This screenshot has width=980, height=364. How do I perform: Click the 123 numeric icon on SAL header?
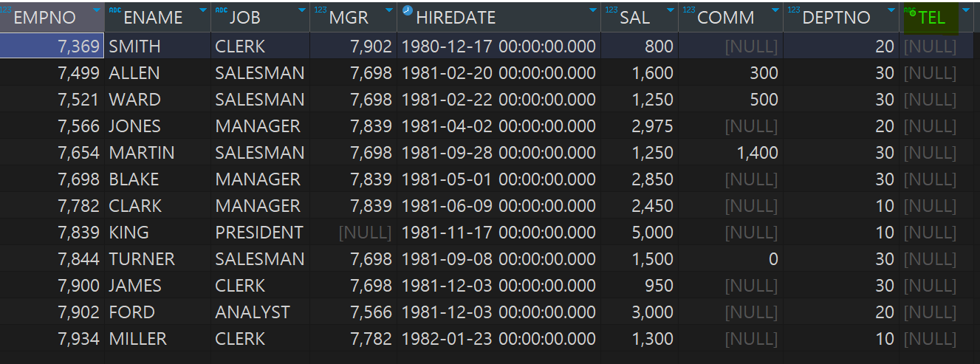tap(611, 10)
